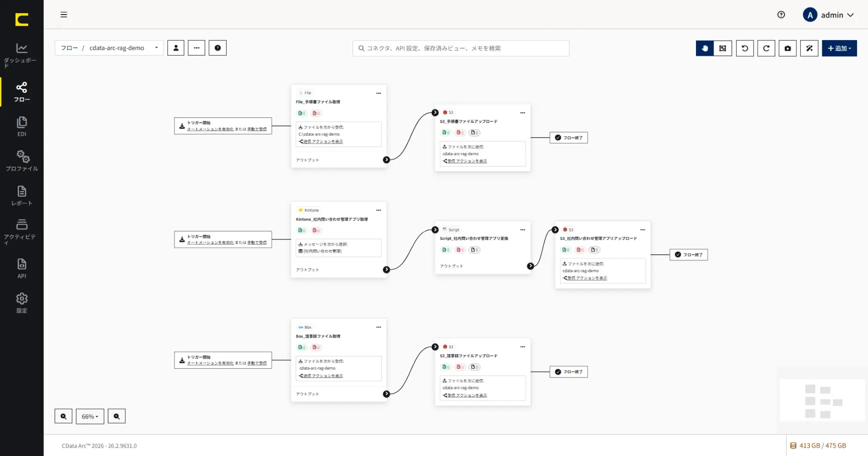Open the workspace ellipsis options button
Viewport: 868px width, 456px height.
[x=197, y=48]
